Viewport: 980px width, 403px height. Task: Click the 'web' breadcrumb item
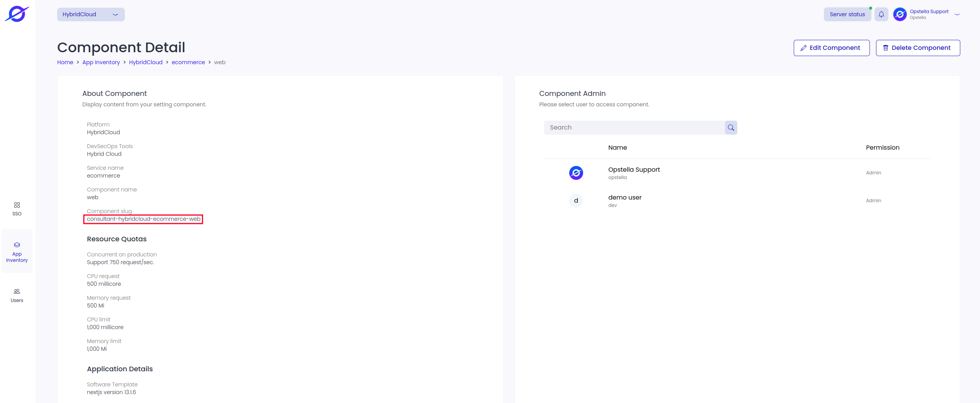tap(220, 62)
